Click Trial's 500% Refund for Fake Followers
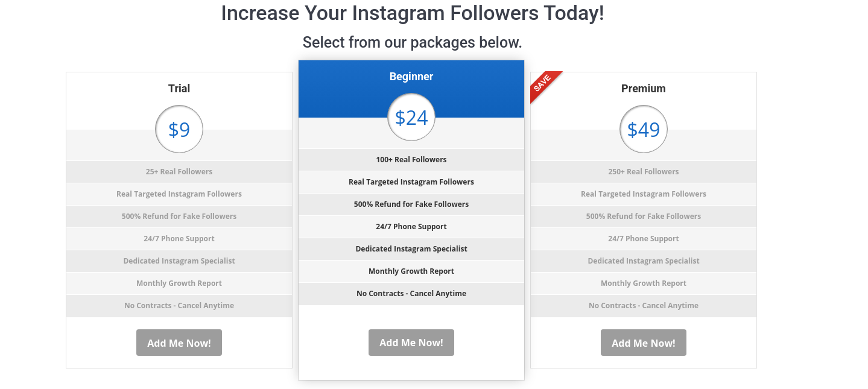Image resolution: width=868 pixels, height=389 pixels. click(x=179, y=217)
